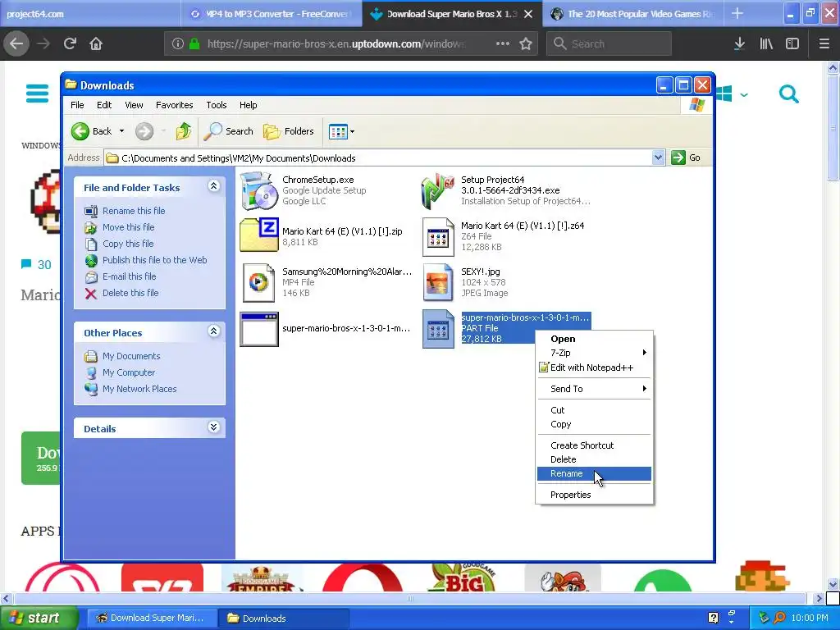Click Firefox back arrow button
The width and height of the screenshot is (840, 630).
tap(16, 43)
